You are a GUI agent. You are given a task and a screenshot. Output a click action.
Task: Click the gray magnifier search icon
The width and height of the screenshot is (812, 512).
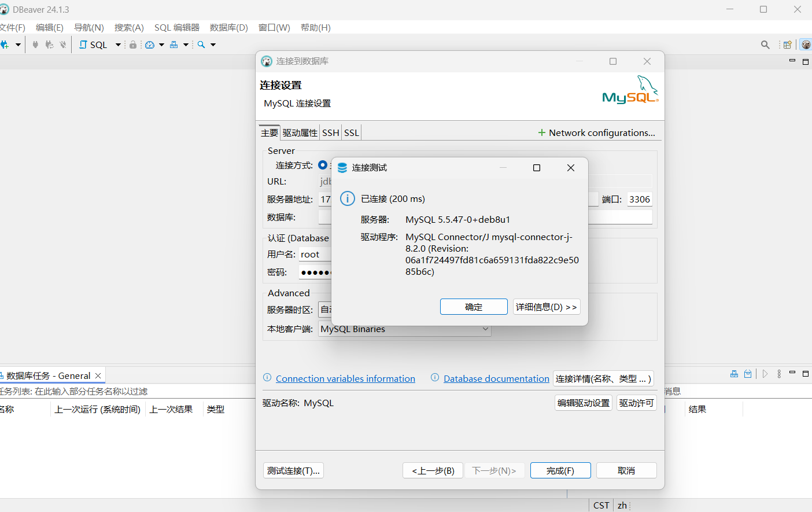[x=765, y=45]
